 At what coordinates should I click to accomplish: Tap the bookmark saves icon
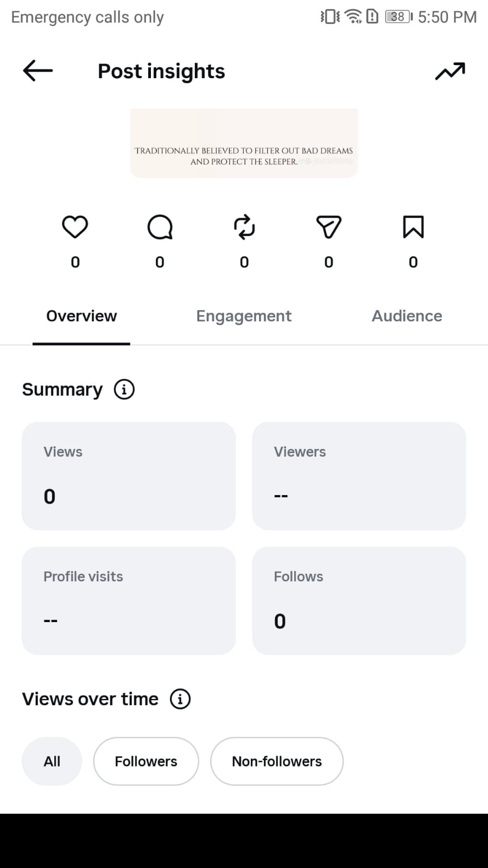413,227
